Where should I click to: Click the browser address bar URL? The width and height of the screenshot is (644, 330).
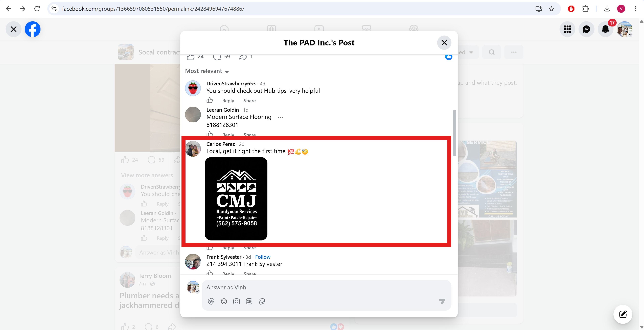pyautogui.click(x=153, y=9)
